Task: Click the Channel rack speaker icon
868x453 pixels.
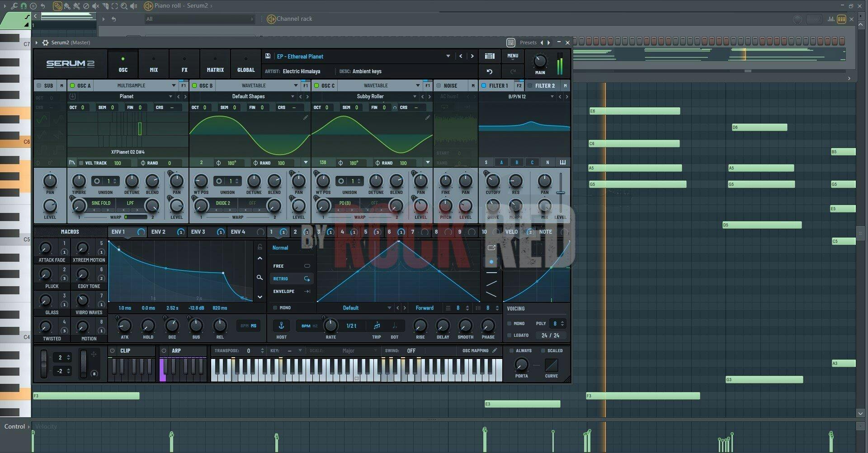Action: 271,19
